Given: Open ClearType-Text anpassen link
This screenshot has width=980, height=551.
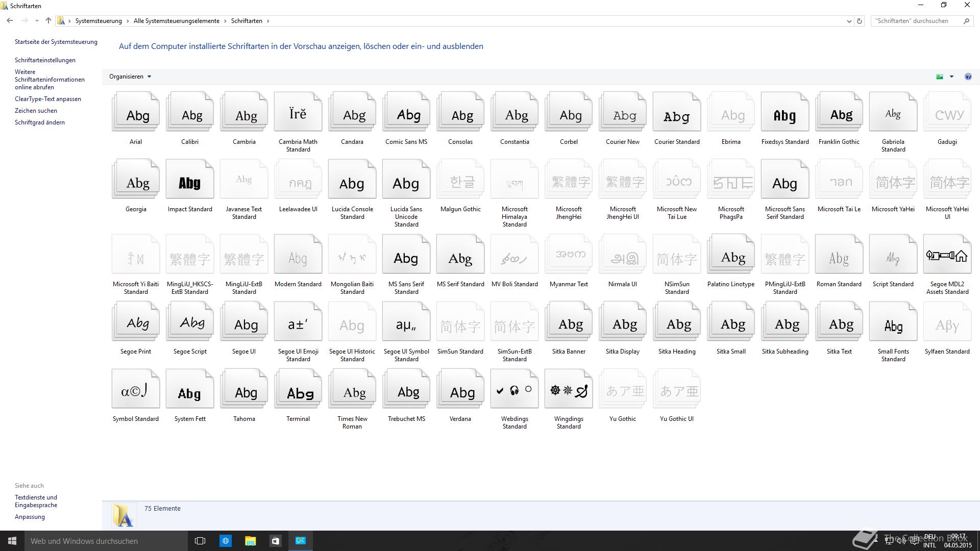Looking at the screenshot, I should pyautogui.click(x=48, y=99).
